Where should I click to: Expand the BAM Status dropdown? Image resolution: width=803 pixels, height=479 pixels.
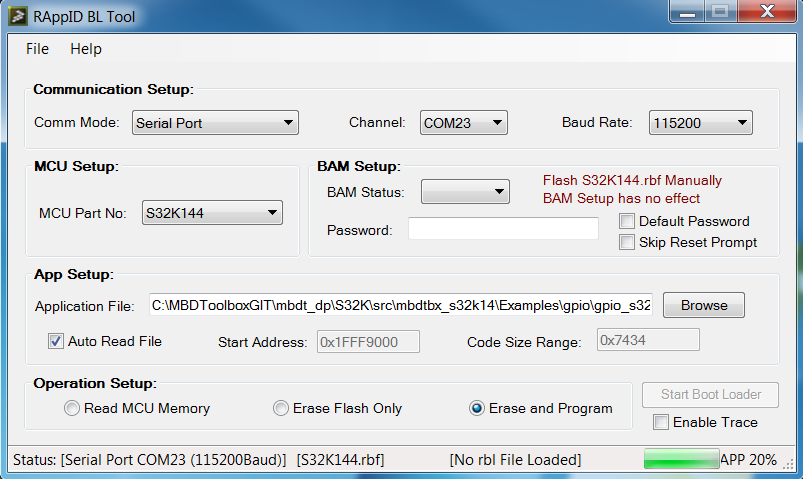pos(466,191)
